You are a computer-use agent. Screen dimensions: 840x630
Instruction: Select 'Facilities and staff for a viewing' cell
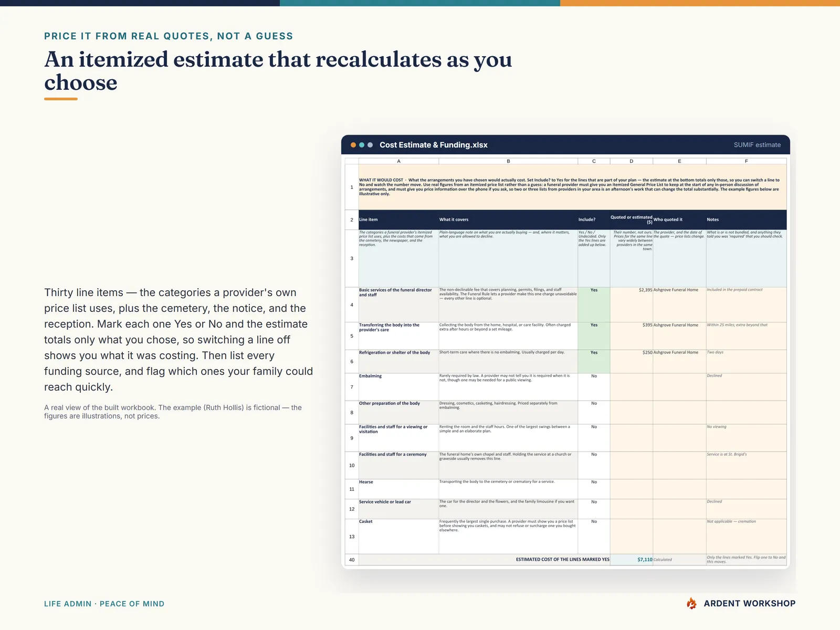[x=398, y=438]
